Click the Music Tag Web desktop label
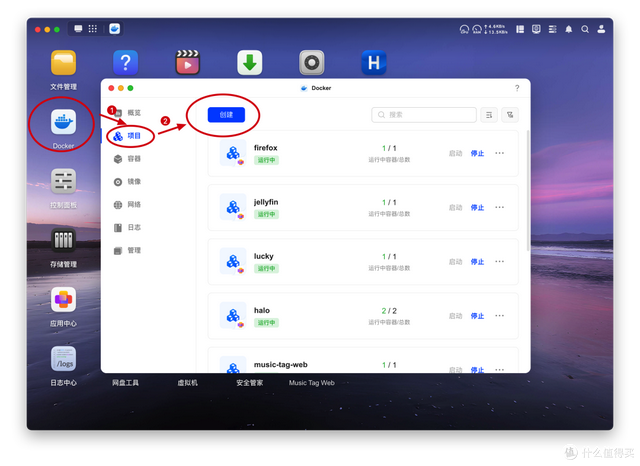The width and height of the screenshot is (640, 466). [311, 383]
